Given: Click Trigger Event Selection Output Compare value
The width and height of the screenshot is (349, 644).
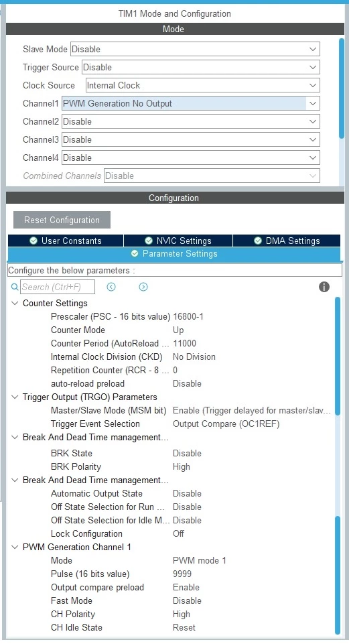Looking at the screenshot, I should 226,424.
